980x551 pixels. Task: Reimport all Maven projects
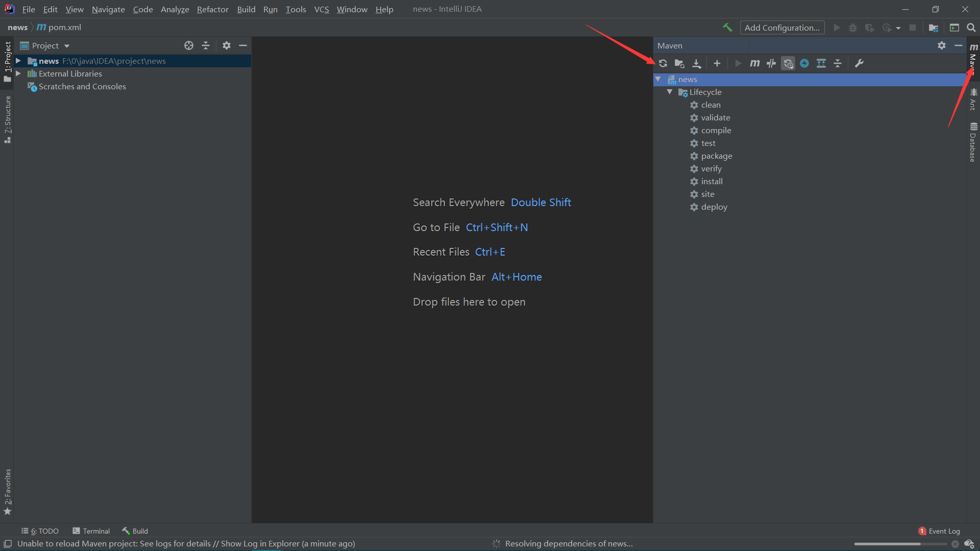pyautogui.click(x=663, y=63)
